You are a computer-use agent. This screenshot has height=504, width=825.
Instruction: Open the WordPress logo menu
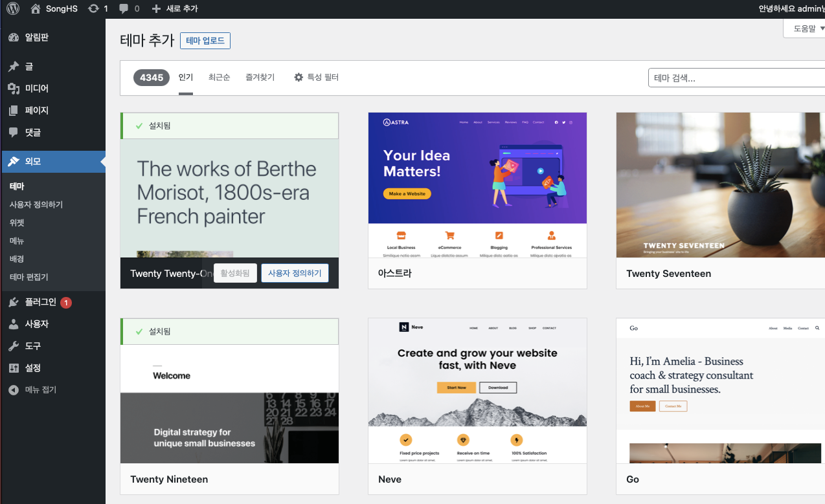[x=13, y=8]
